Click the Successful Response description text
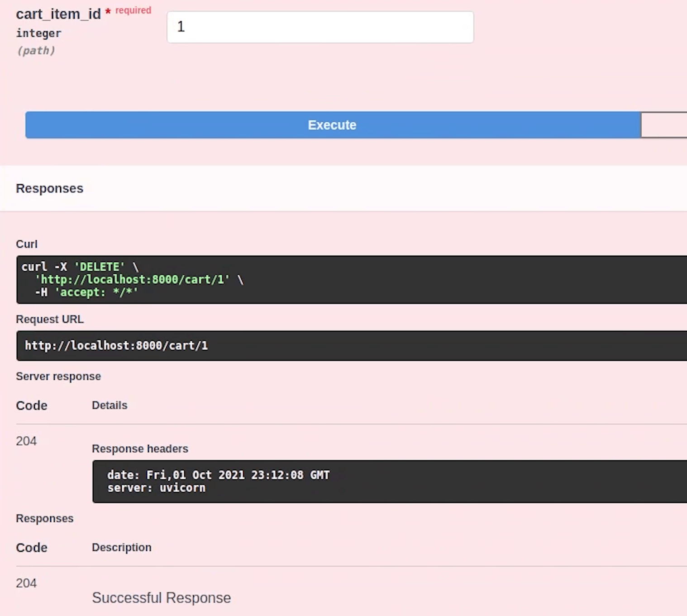The width and height of the screenshot is (687, 616). pos(162,598)
